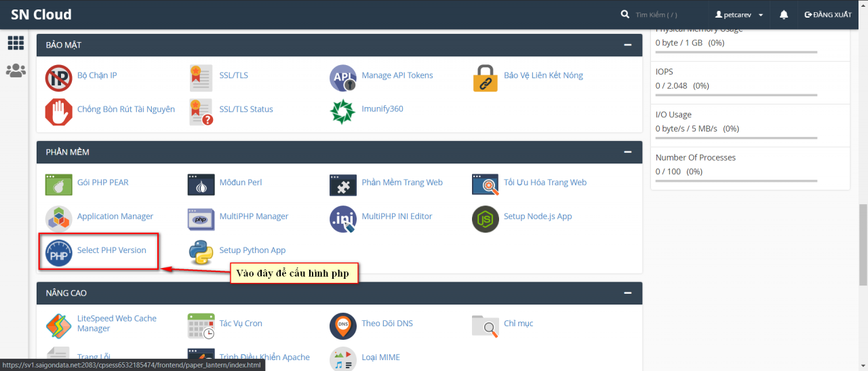868x371 pixels.
Task: Click the SSL/TLS Status icon
Action: coord(201,112)
